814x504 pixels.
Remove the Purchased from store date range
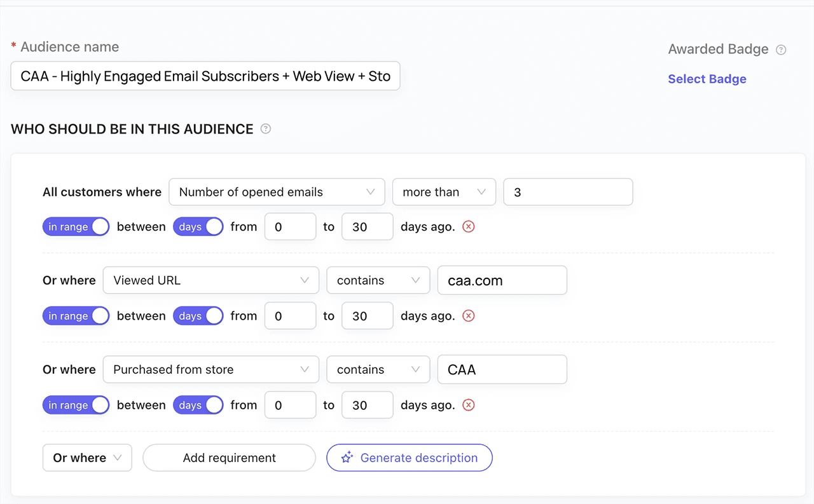469,405
